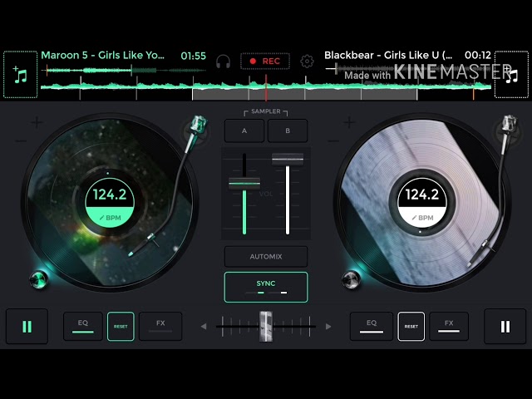Pause the right deck

[505, 327]
